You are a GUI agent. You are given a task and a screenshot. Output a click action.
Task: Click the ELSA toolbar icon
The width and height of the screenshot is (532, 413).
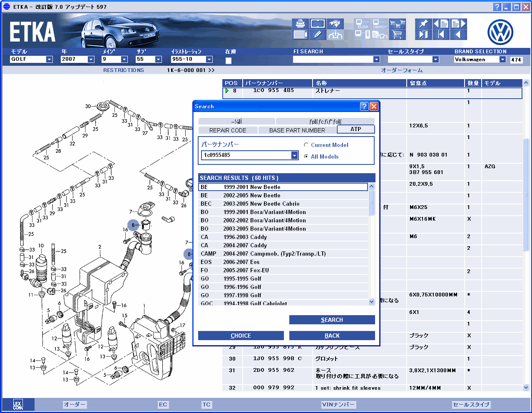click(x=363, y=24)
